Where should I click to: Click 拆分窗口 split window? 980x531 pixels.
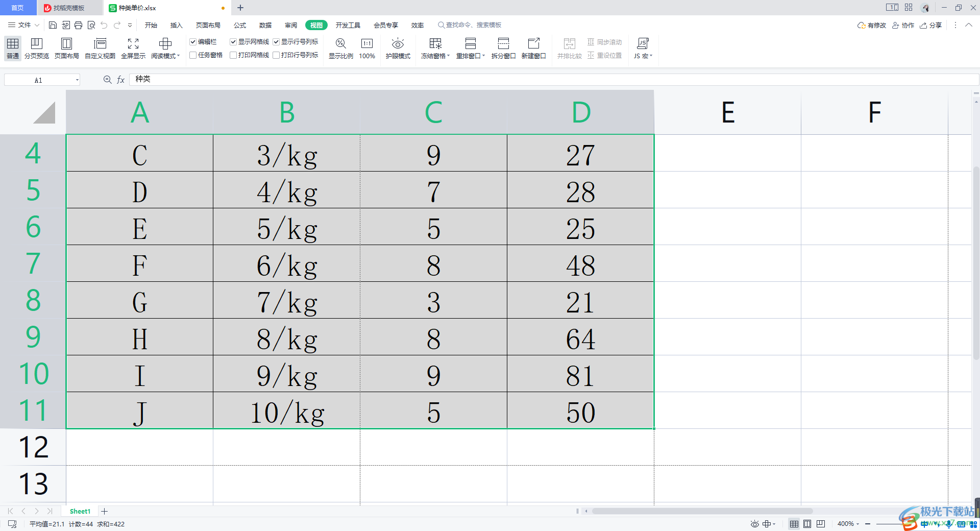503,49
